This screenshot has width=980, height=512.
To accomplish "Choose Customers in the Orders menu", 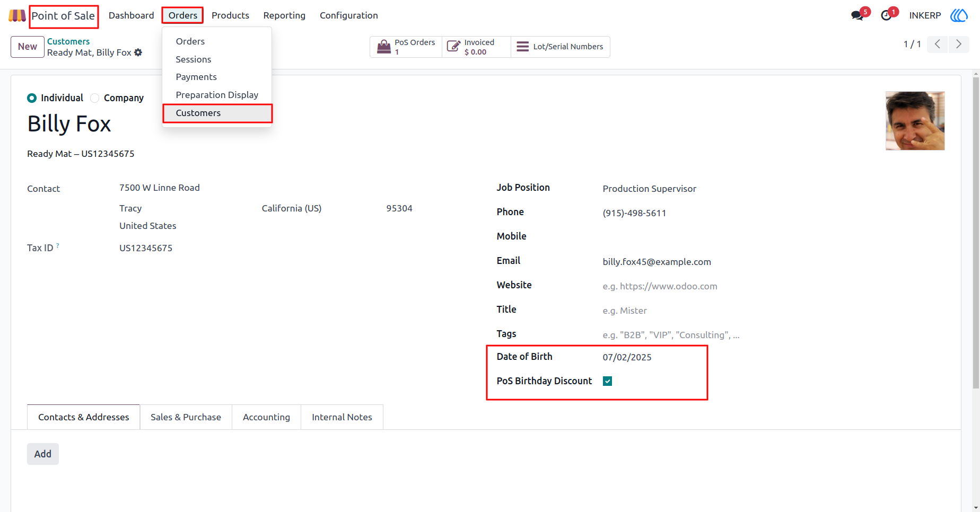I will pyautogui.click(x=217, y=113).
